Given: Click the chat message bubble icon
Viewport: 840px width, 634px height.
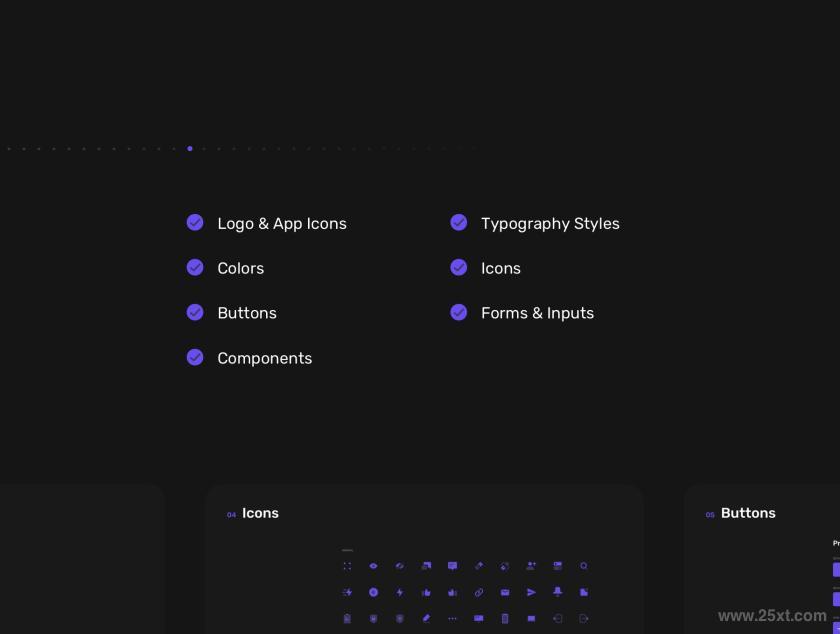Looking at the screenshot, I should point(452,566).
